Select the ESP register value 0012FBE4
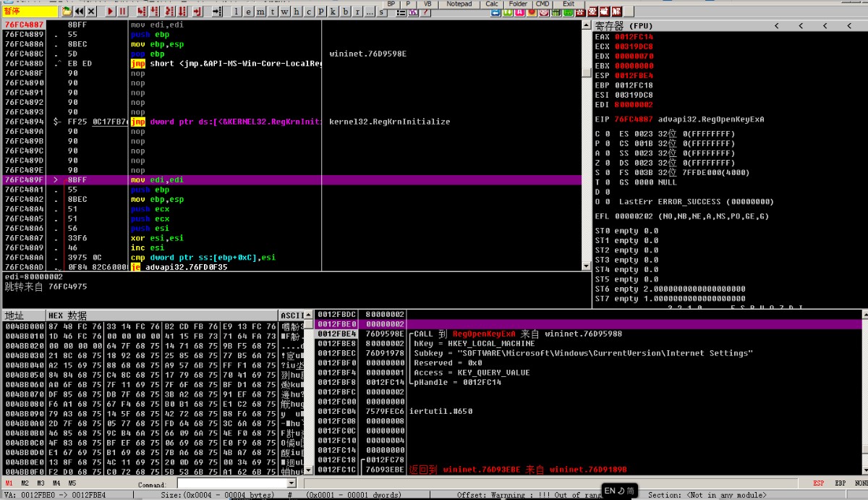This screenshot has height=500, width=868. click(x=634, y=75)
